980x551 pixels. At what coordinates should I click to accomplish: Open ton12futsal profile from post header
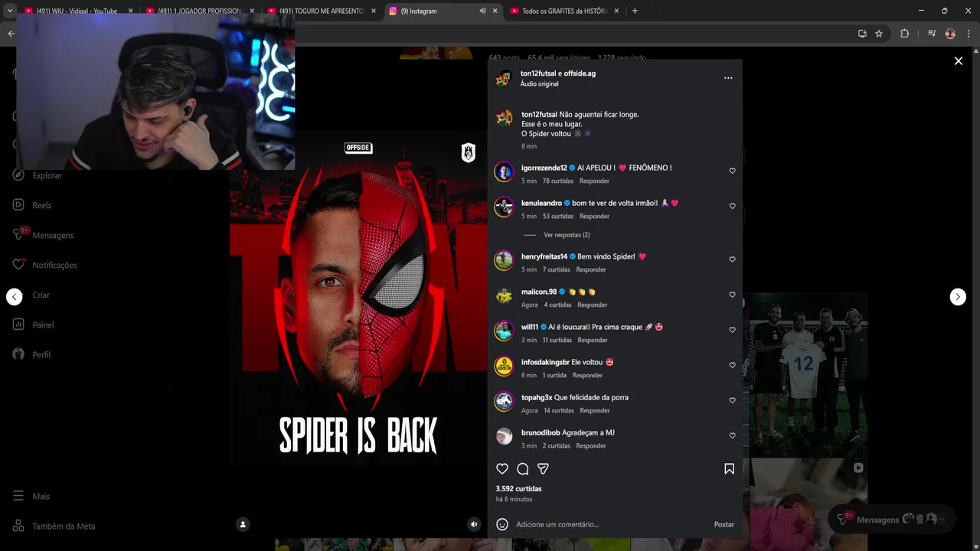pyautogui.click(x=538, y=73)
